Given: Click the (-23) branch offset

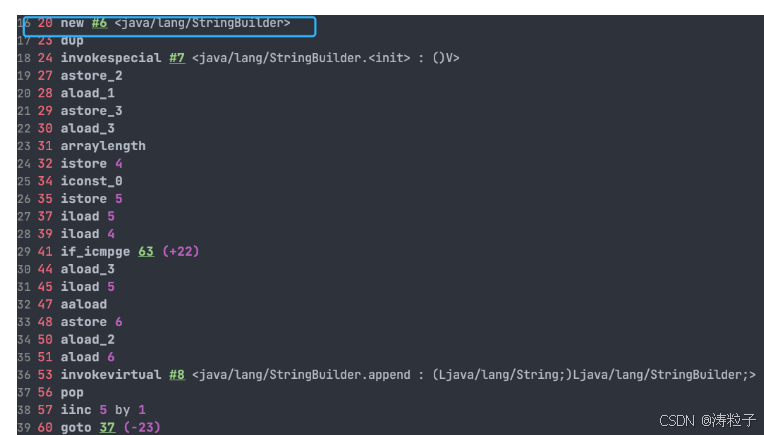Looking at the screenshot, I should point(142,427).
